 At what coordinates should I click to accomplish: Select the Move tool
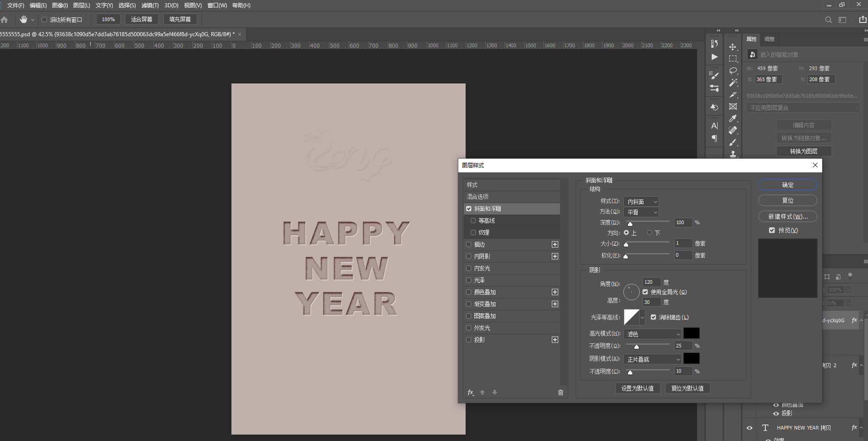(x=733, y=47)
